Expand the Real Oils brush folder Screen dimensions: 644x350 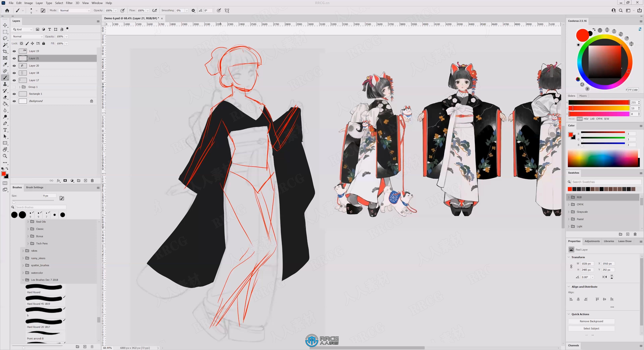pos(28,222)
